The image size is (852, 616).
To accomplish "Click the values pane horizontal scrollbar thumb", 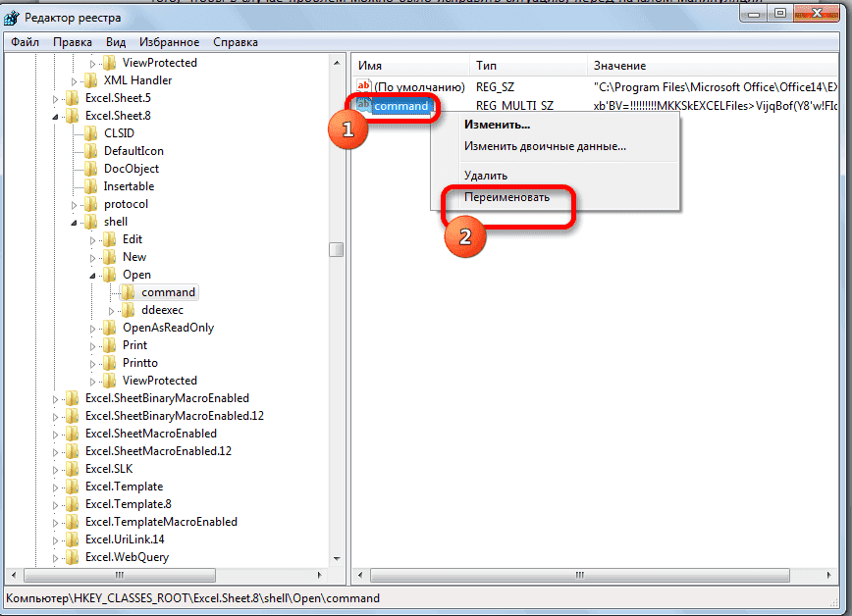I will click(x=580, y=575).
